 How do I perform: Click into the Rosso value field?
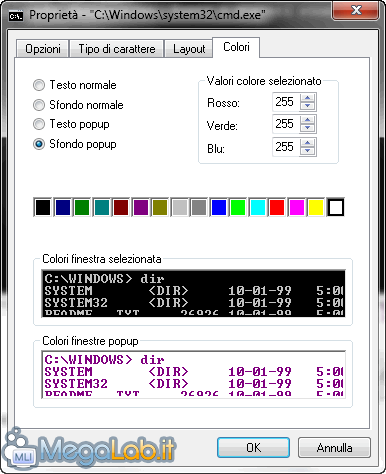pyautogui.click(x=286, y=102)
